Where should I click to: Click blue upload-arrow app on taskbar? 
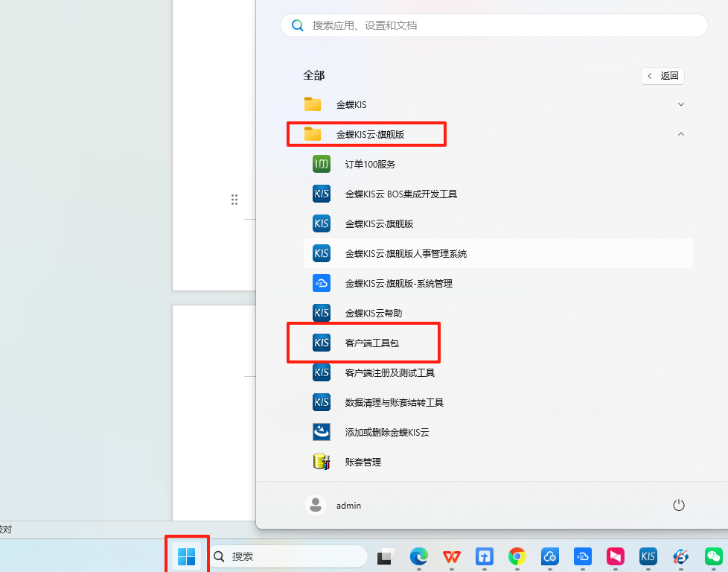coord(485,556)
